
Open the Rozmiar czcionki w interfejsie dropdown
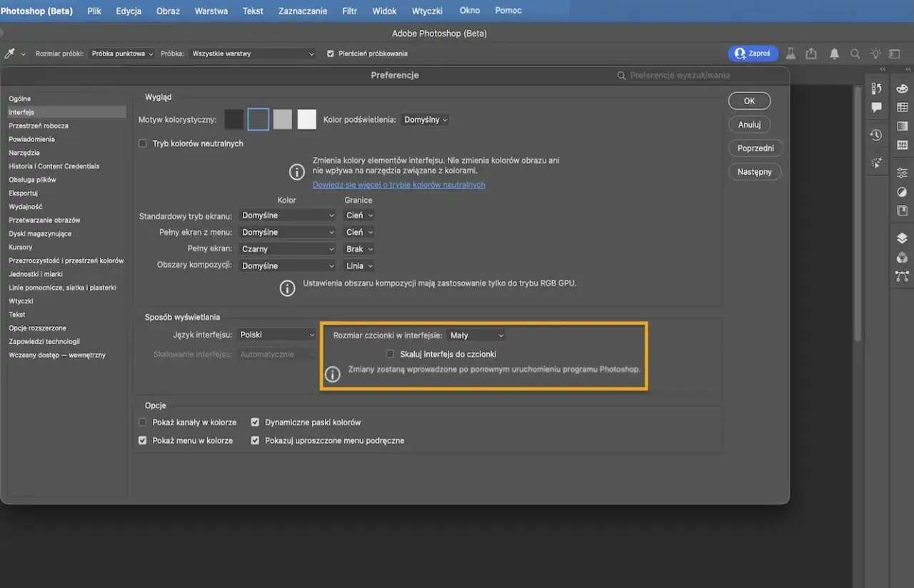click(476, 335)
